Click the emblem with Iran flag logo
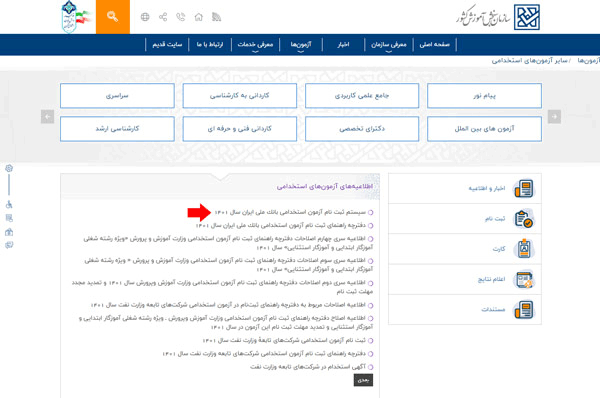The height and width of the screenshot is (398, 600). [x=76, y=17]
